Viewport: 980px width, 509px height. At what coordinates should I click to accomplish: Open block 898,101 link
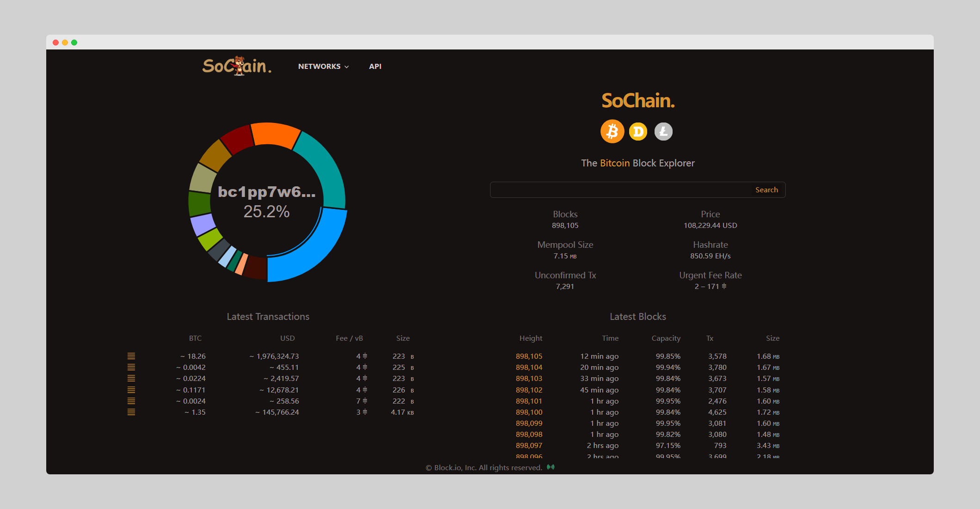[529, 401]
